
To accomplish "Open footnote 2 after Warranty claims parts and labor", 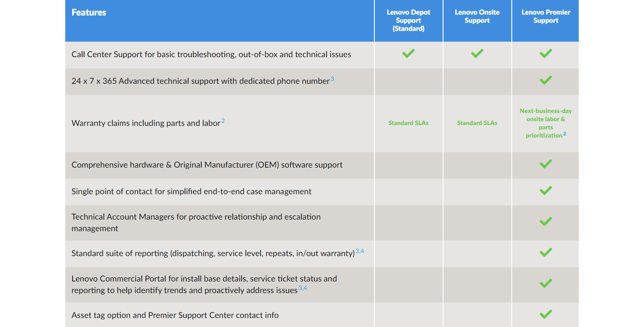I will click(223, 121).
